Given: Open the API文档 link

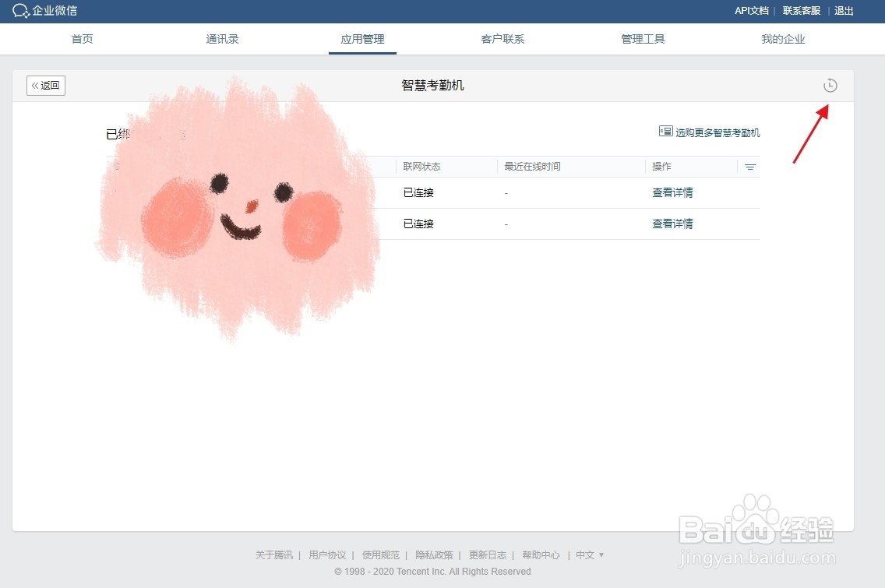Looking at the screenshot, I should pos(750,11).
